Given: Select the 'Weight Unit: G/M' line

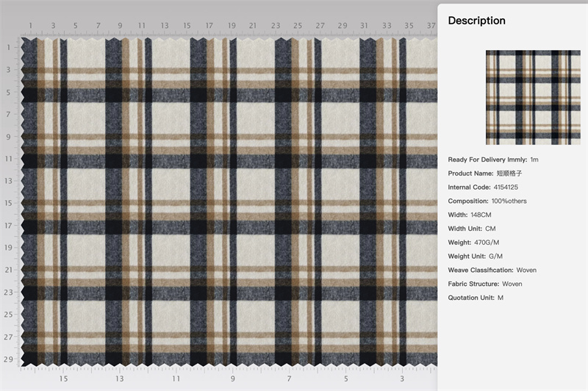Looking at the screenshot, I should point(475,257).
